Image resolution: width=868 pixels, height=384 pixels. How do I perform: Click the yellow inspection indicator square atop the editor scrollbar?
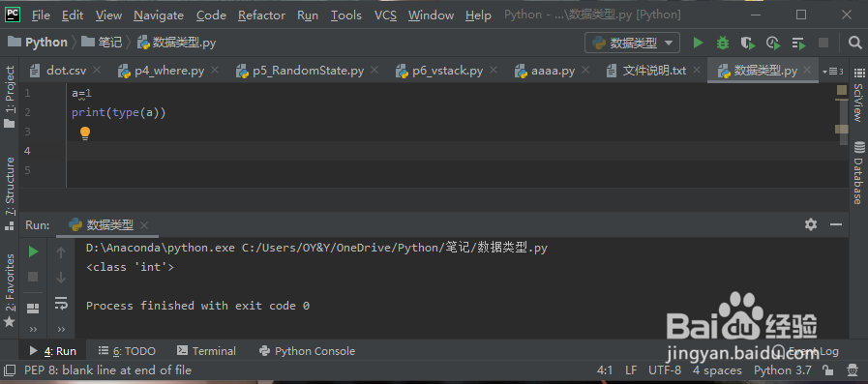click(842, 90)
